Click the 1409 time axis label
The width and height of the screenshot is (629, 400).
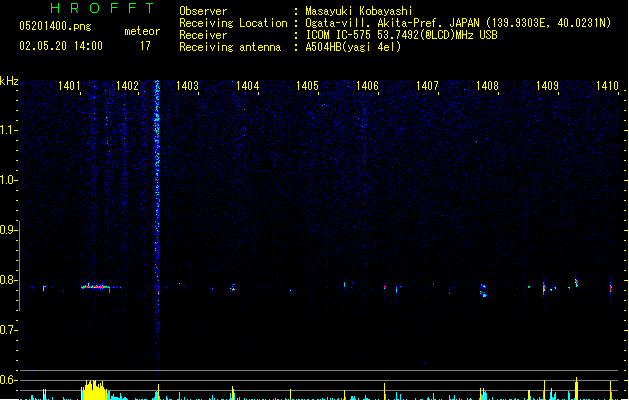[x=547, y=86]
